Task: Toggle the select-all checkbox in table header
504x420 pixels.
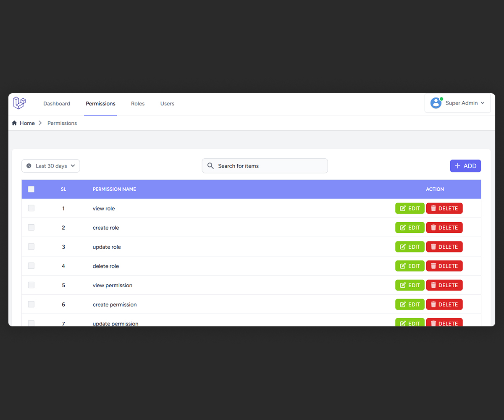Action: [31, 189]
